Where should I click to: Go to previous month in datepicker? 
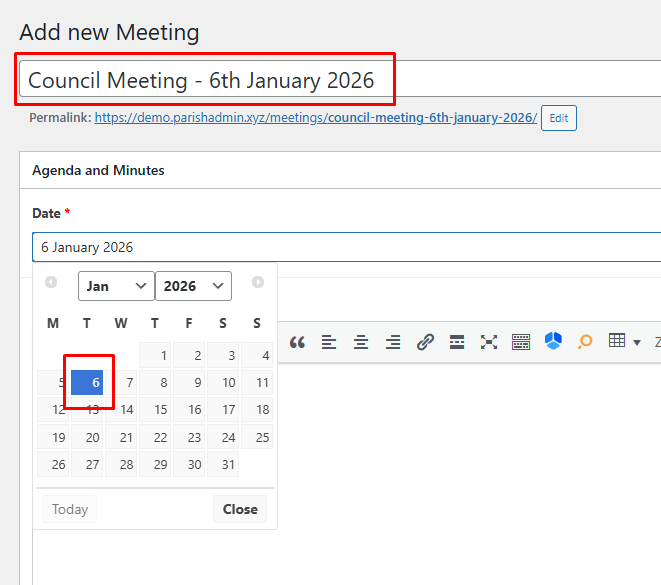pyautogui.click(x=51, y=283)
